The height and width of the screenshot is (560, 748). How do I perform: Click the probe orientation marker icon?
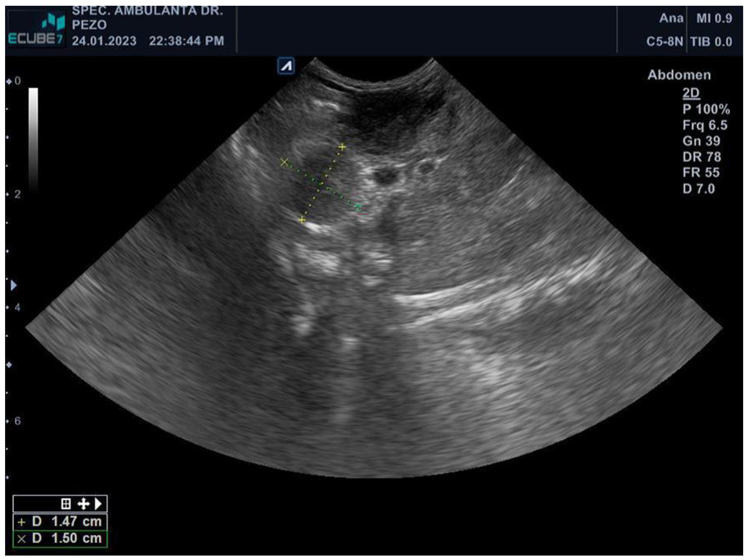coord(286,66)
